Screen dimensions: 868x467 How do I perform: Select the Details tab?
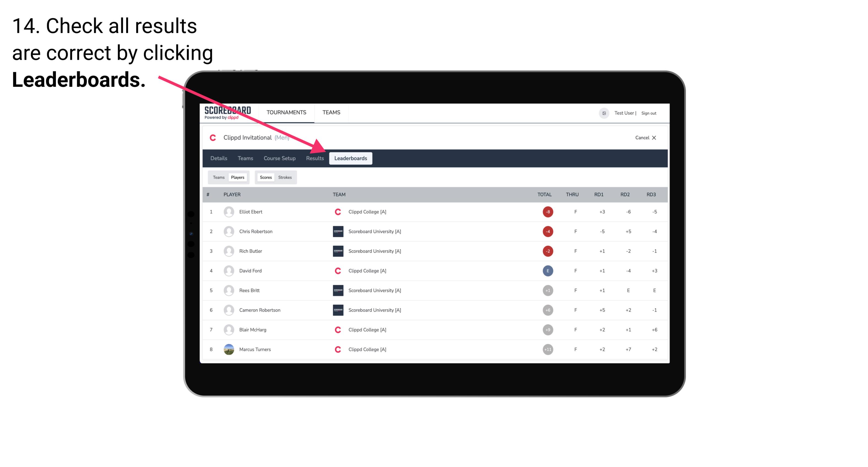click(218, 159)
